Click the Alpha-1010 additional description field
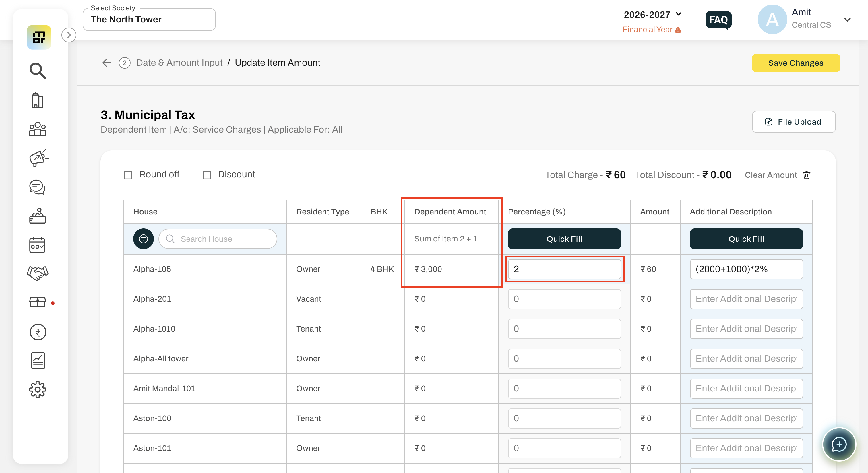 pos(746,329)
